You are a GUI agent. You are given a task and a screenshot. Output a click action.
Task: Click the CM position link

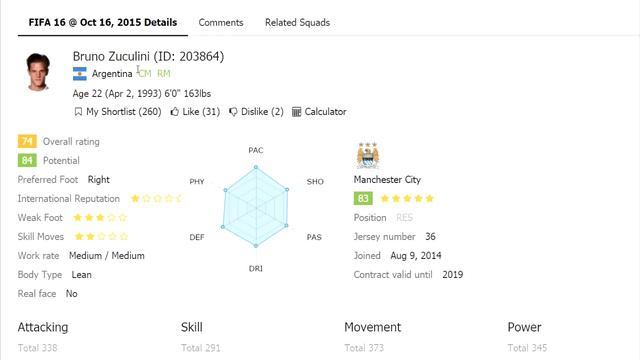tap(145, 74)
